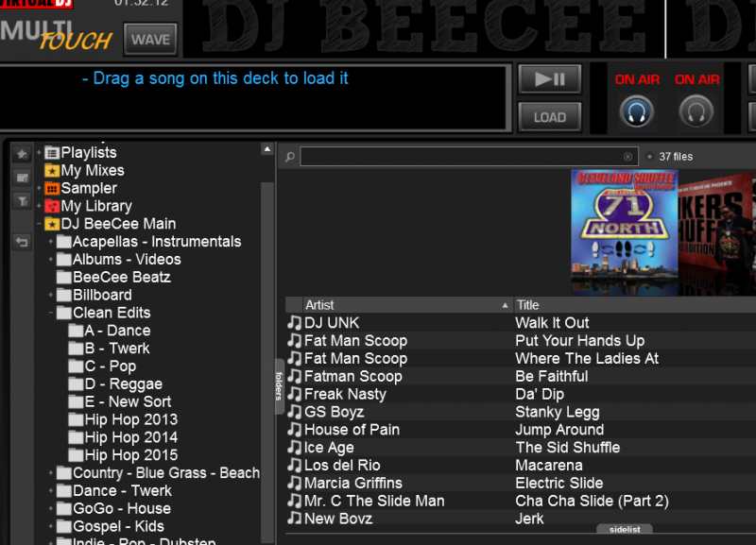
Task: Select the BeeCee Beatz folder
Action: click(113, 278)
